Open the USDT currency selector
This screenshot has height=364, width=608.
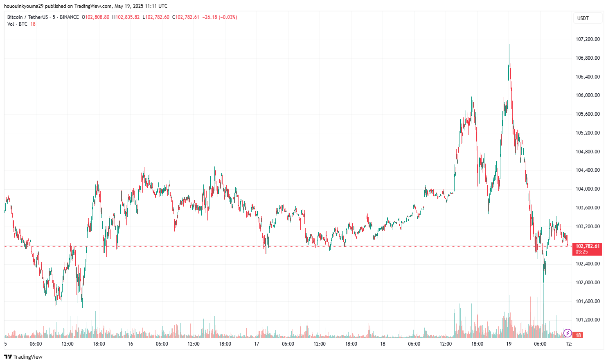coord(588,18)
